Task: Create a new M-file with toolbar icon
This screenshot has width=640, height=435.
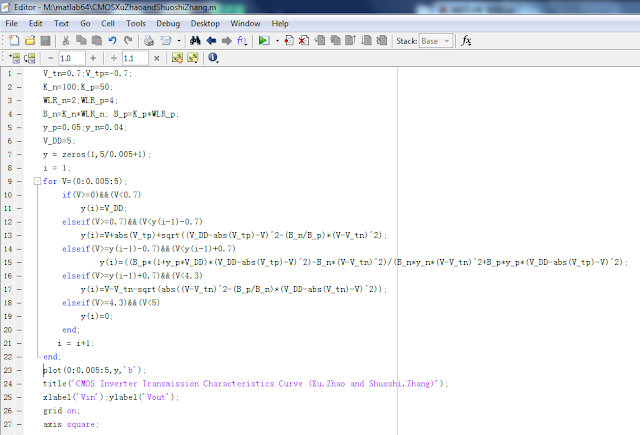Action: coord(14,40)
